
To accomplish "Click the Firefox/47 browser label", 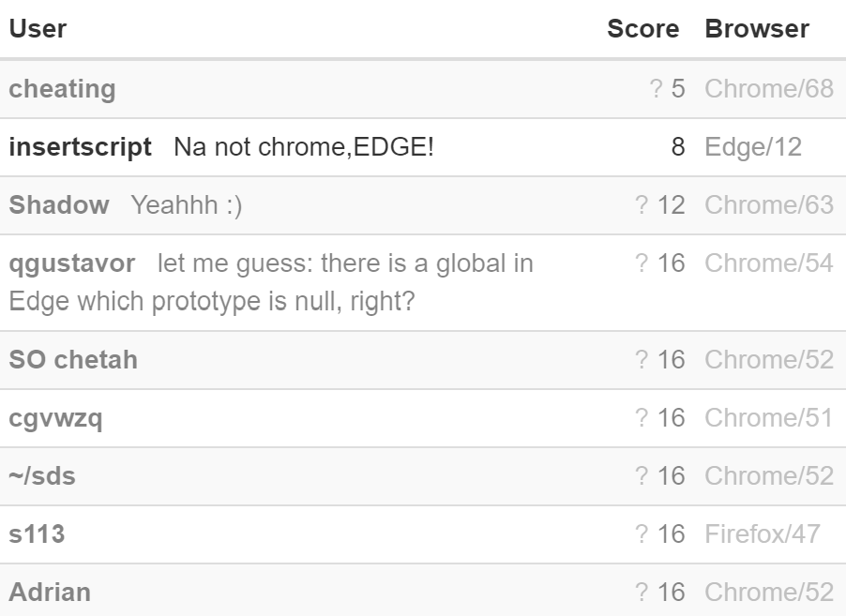I will pyautogui.click(x=763, y=534).
